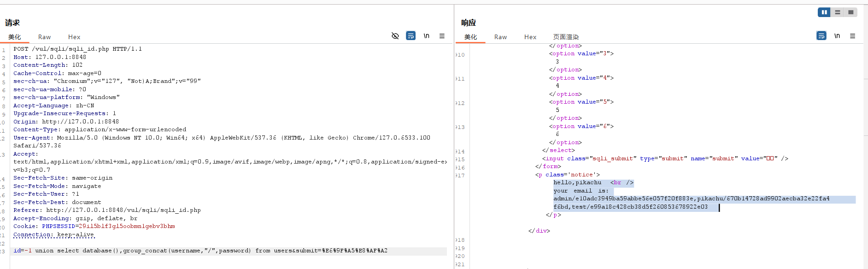The height and width of the screenshot is (269, 868).
Task: Open the response Hex tab
Action: [530, 37]
